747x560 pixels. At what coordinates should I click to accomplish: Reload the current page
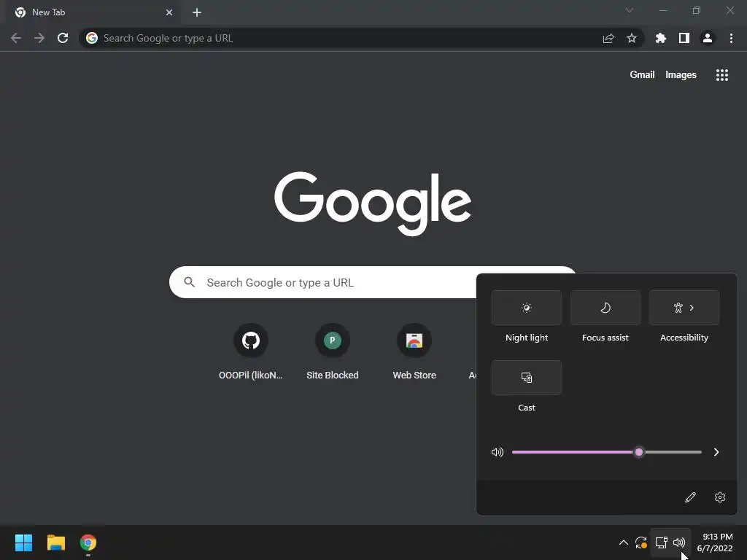coord(63,38)
